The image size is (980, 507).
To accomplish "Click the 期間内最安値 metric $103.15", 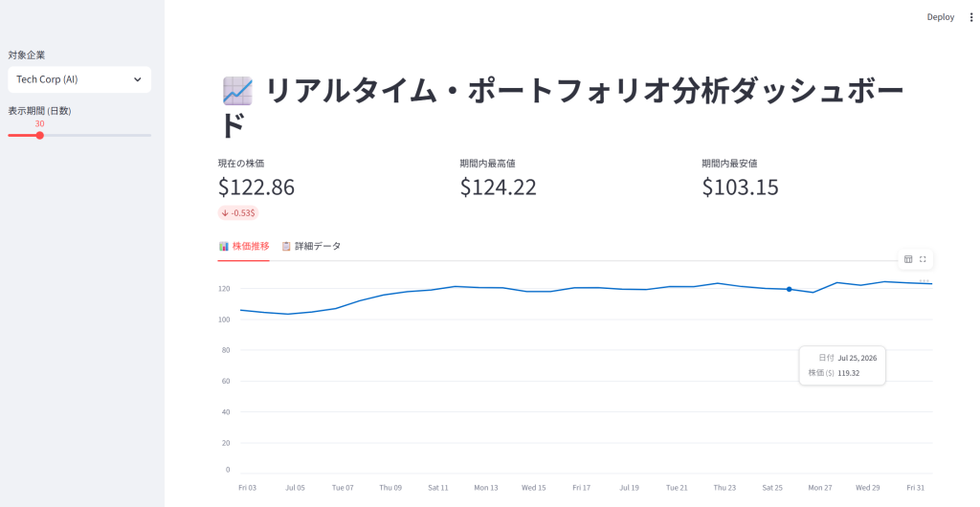I will (x=740, y=187).
